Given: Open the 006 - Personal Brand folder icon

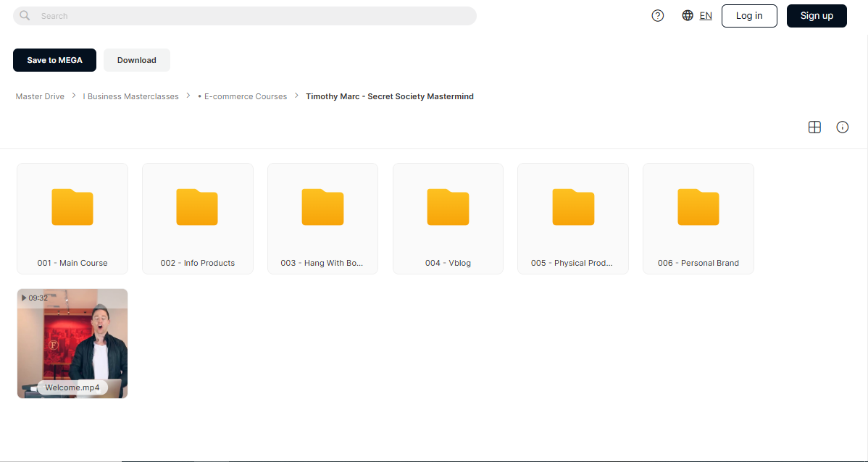Looking at the screenshot, I should pyautogui.click(x=698, y=207).
